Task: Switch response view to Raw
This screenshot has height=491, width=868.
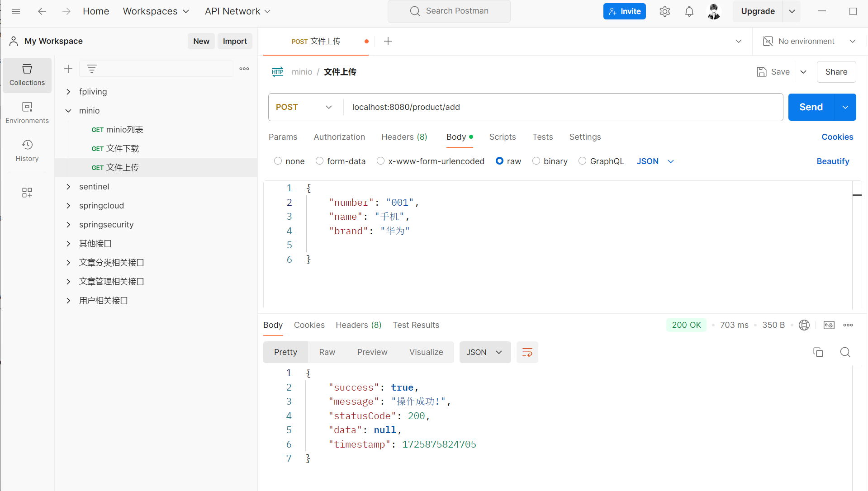Action: 327,352
